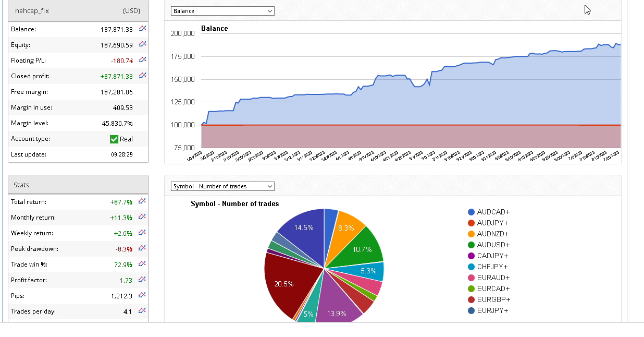Open chart icon for Floating P/L
This screenshot has width=644, height=337.
[x=142, y=60]
